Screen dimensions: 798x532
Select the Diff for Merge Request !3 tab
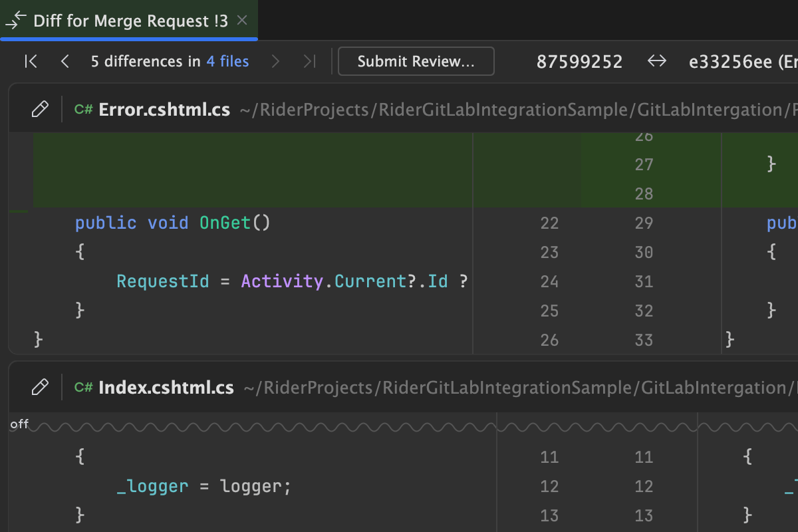[x=130, y=21]
